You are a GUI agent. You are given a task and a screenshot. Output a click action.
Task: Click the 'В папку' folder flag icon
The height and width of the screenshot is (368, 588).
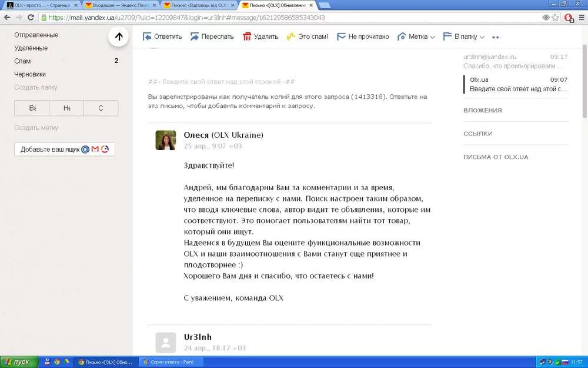pos(447,36)
